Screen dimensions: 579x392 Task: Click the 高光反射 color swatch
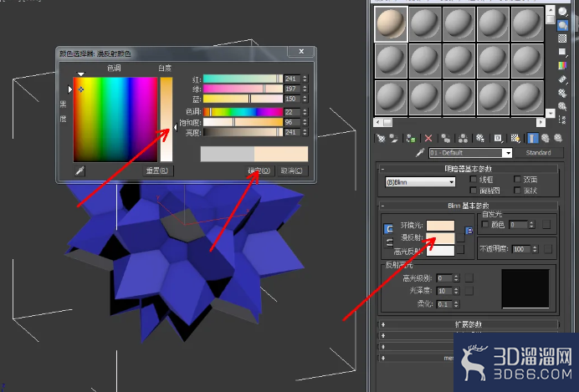coord(441,251)
